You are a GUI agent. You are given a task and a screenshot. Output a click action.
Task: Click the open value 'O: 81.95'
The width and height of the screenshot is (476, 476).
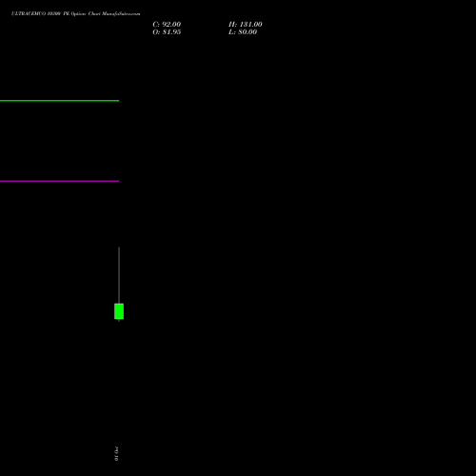point(167,32)
